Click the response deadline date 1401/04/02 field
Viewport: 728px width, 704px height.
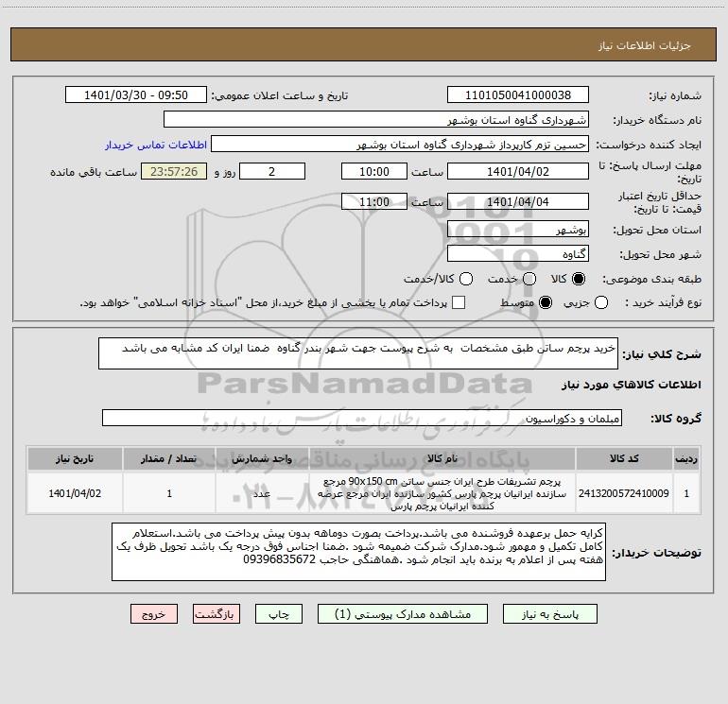[518, 171]
